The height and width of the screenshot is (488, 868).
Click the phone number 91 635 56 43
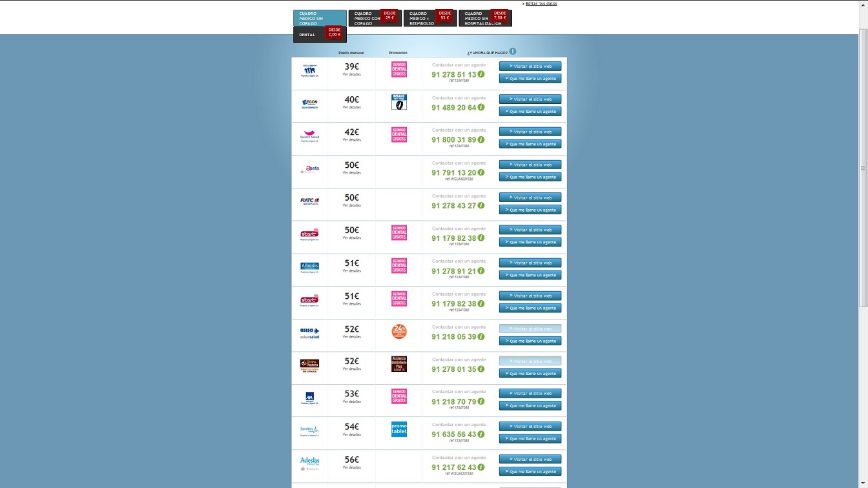click(454, 434)
